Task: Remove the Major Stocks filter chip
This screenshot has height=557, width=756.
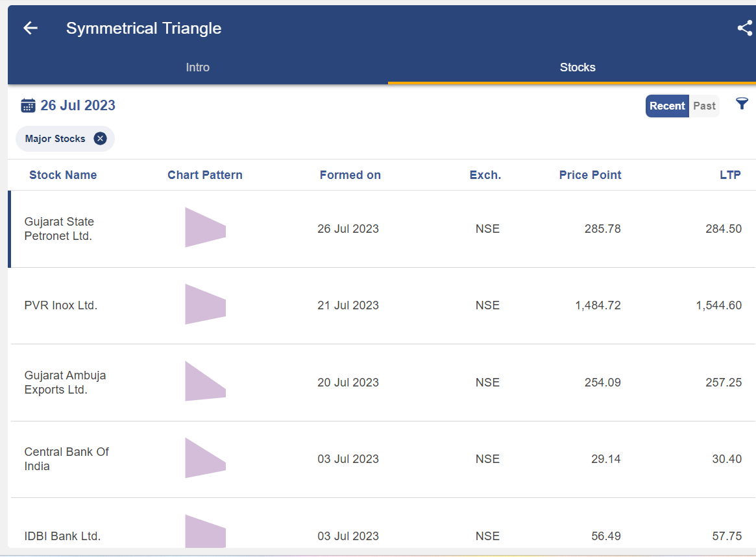Action: [x=100, y=139]
